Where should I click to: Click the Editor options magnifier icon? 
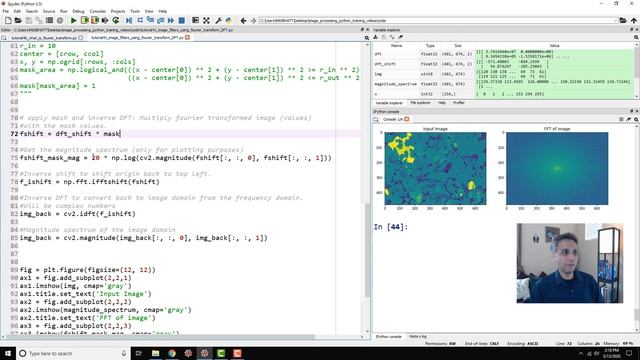tap(367, 38)
